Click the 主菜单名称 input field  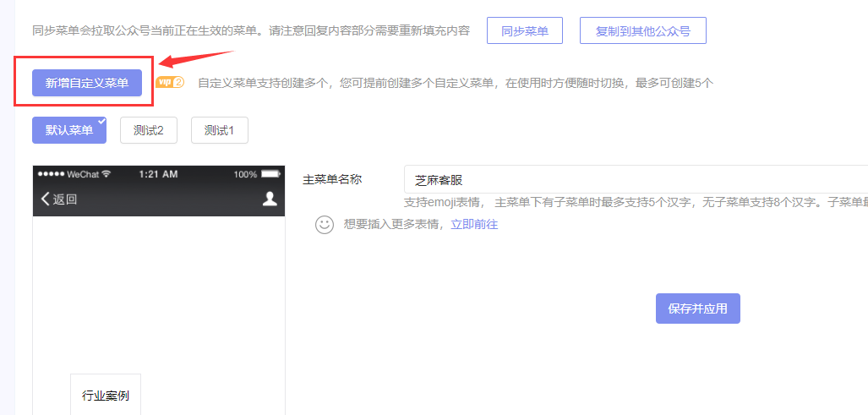pyautogui.click(x=636, y=180)
